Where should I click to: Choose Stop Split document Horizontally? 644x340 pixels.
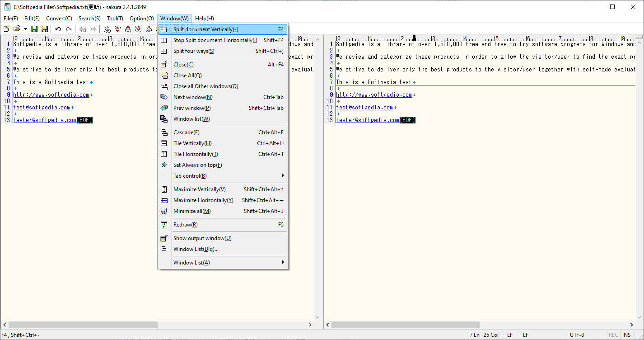pyautogui.click(x=223, y=40)
